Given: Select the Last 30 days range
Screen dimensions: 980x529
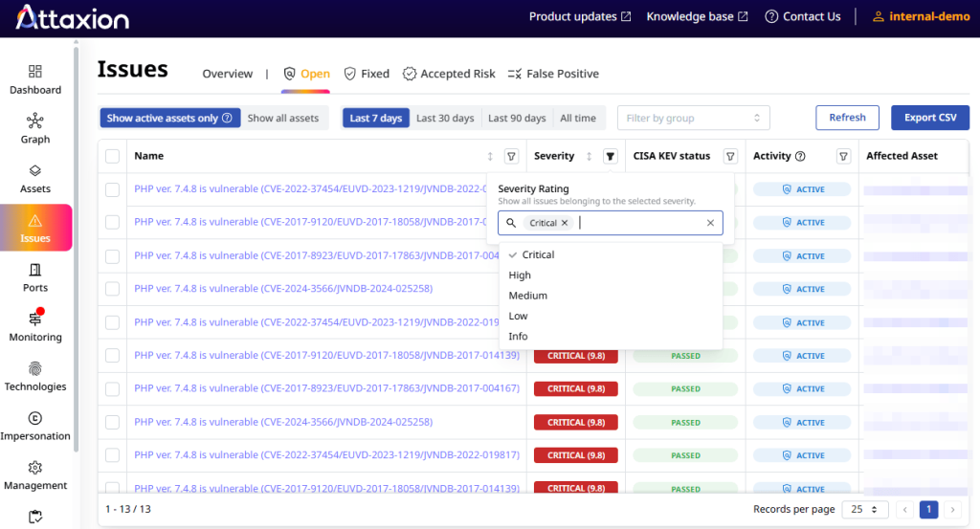Looking at the screenshot, I should point(445,118).
